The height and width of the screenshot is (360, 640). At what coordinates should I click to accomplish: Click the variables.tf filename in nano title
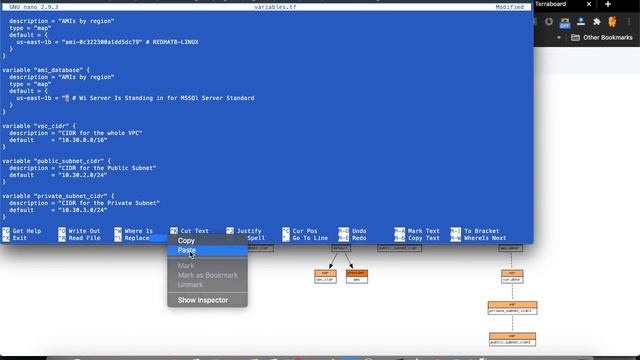[x=275, y=7]
